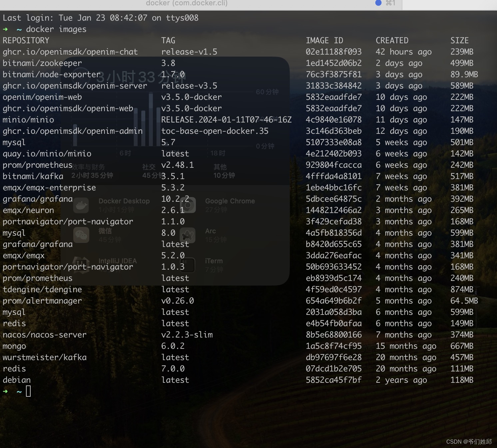Click '15 months ago' created value

tap(406, 346)
